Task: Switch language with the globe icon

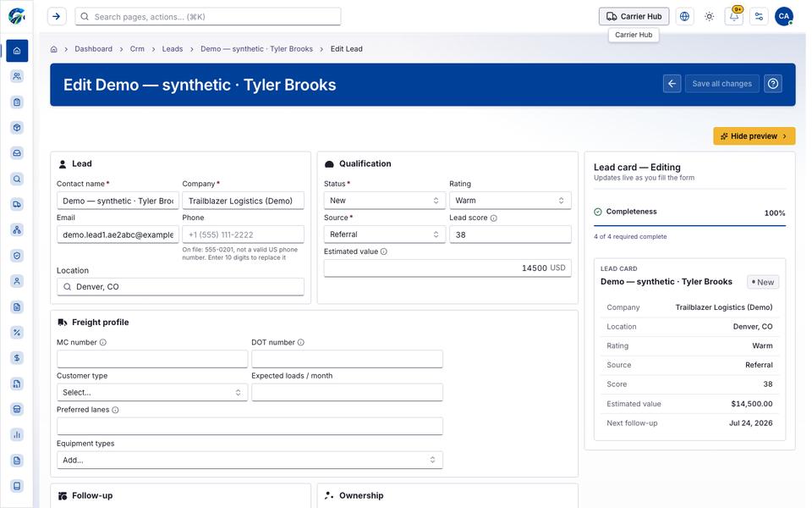Action: coord(684,16)
